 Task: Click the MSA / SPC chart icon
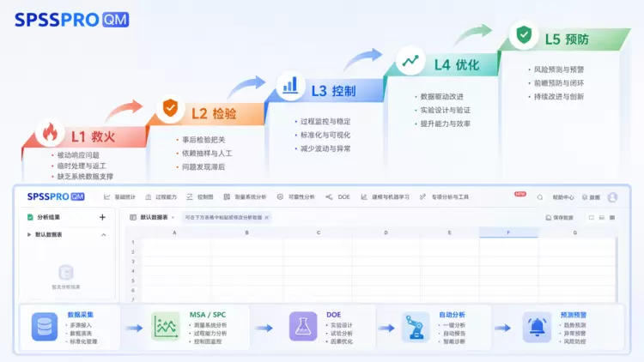166,326
